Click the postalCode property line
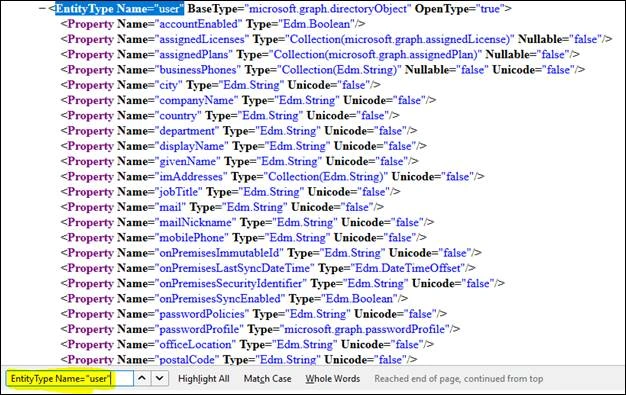This screenshot has width=626, height=395. point(239,359)
